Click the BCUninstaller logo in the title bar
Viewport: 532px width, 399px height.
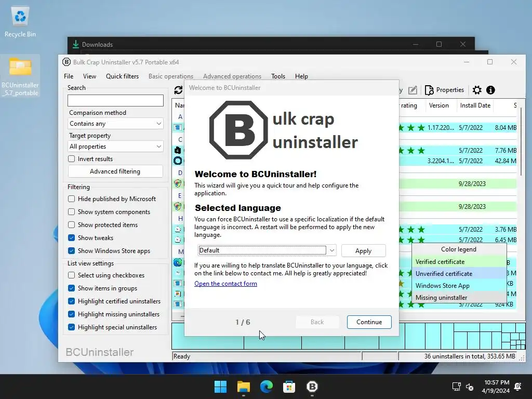pyautogui.click(x=66, y=62)
